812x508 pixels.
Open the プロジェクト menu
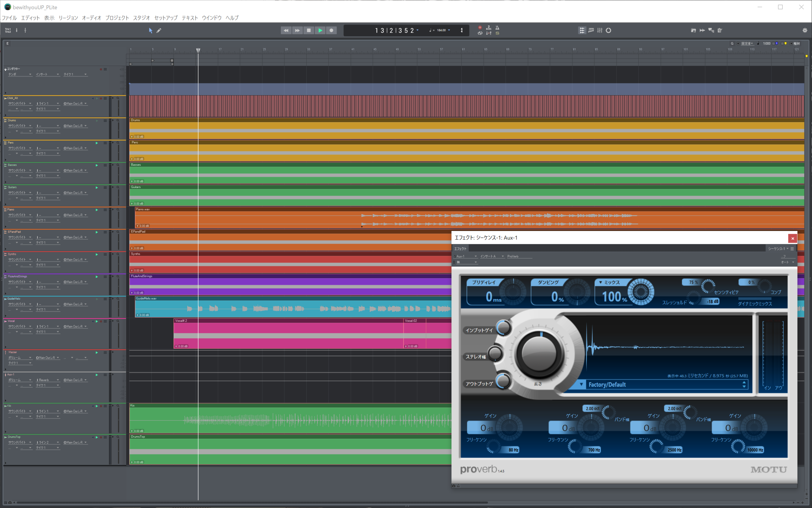117,18
